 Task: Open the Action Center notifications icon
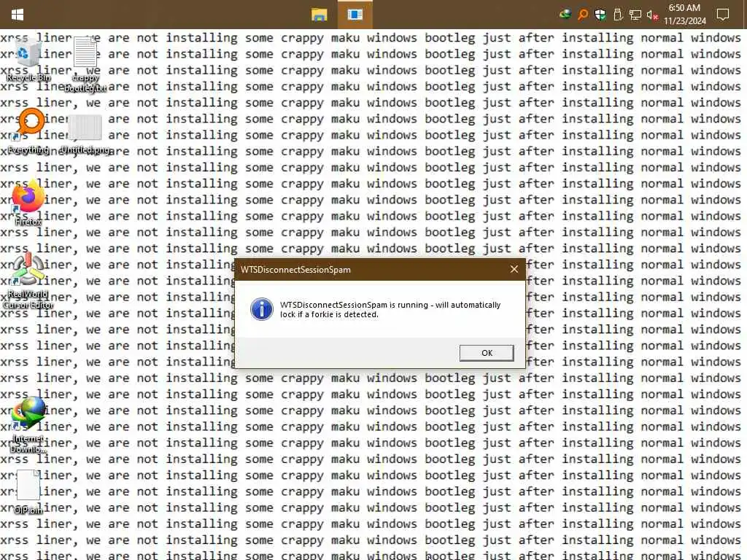click(x=723, y=15)
